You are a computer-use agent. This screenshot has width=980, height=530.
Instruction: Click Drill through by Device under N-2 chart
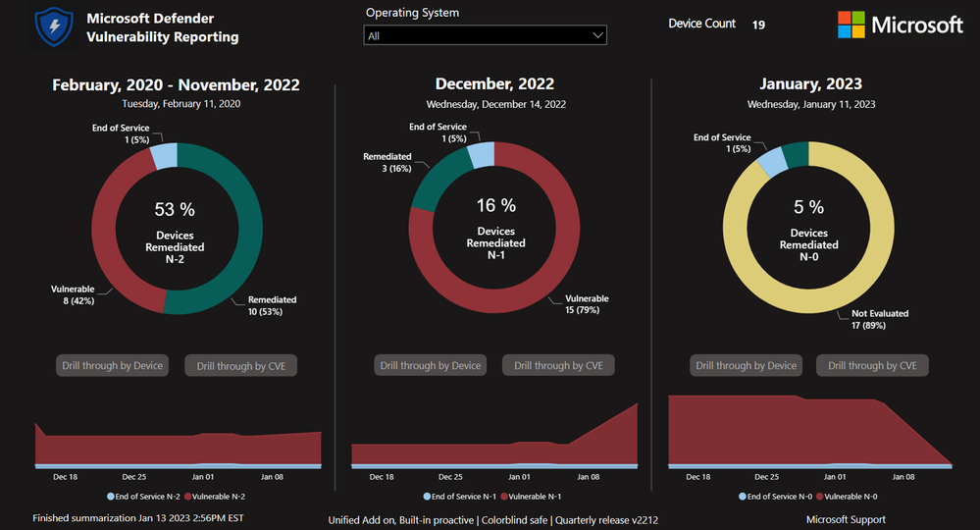click(113, 366)
